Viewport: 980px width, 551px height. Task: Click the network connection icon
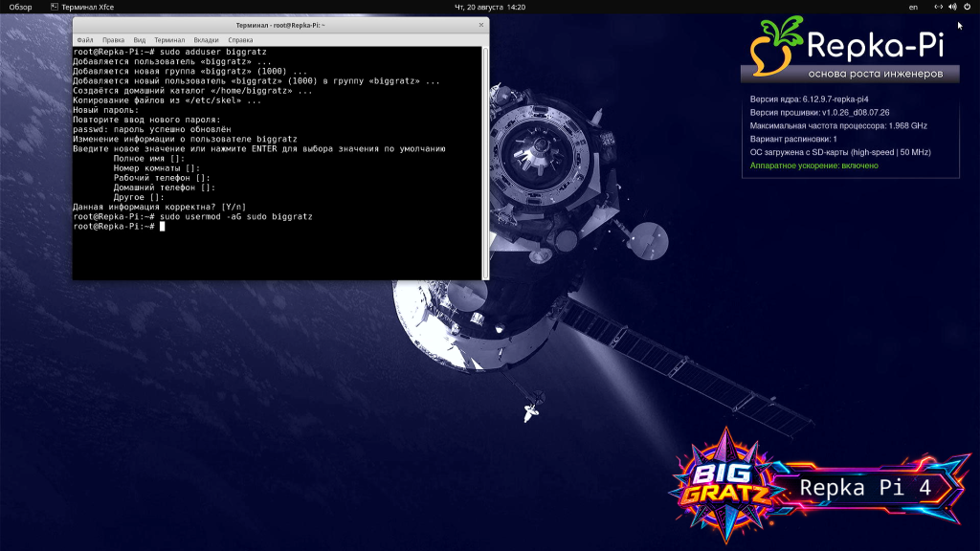[938, 7]
